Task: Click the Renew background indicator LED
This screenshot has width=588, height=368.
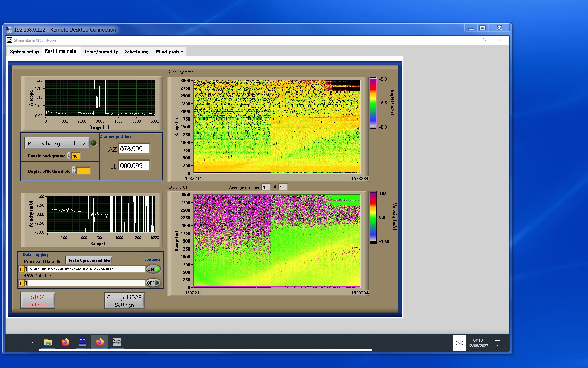Action: coord(93,143)
